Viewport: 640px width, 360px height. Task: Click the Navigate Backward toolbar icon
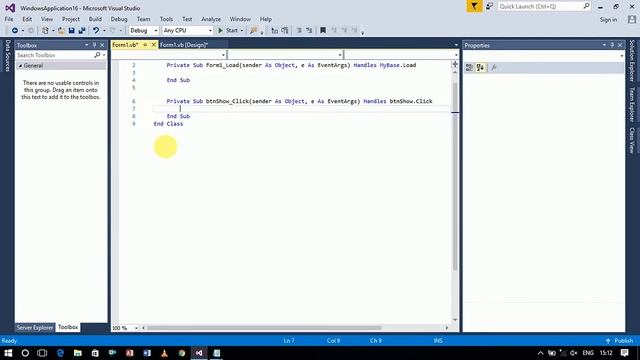click(x=15, y=31)
